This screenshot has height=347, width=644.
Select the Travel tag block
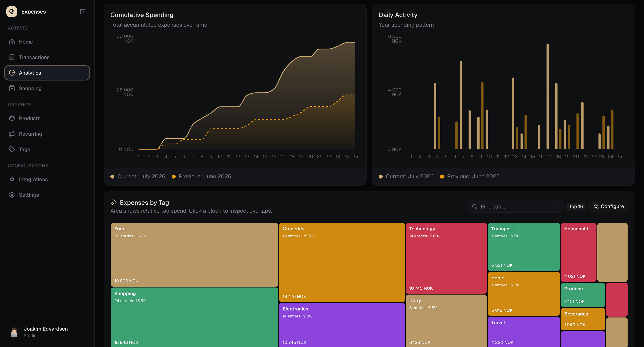click(524, 332)
